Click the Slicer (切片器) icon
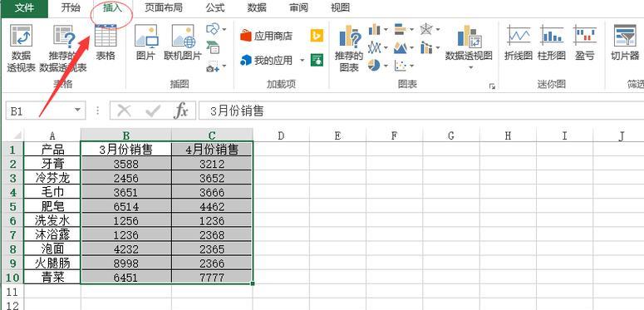The image size is (644, 310). (625, 35)
